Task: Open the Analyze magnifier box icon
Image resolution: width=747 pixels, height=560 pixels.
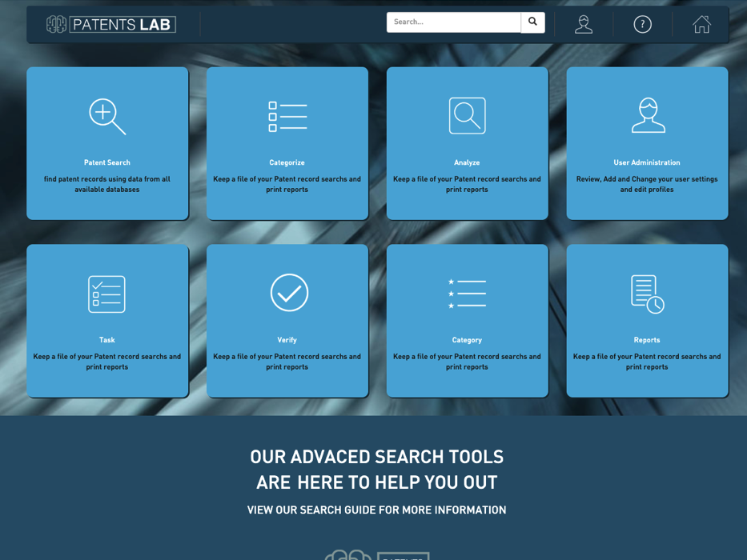Action: point(468,116)
